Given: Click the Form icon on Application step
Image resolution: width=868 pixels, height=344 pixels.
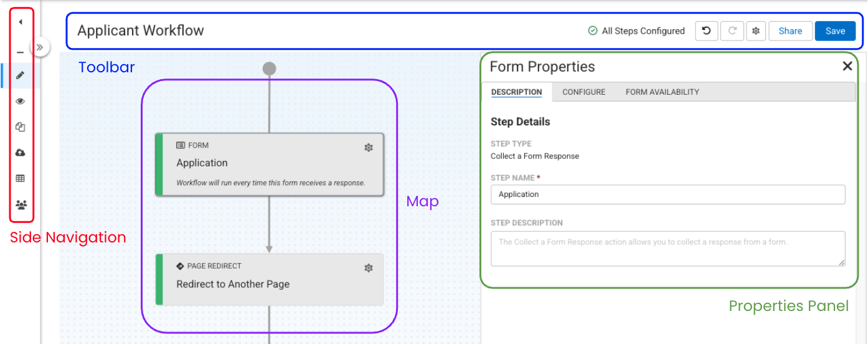Looking at the screenshot, I should [181, 145].
